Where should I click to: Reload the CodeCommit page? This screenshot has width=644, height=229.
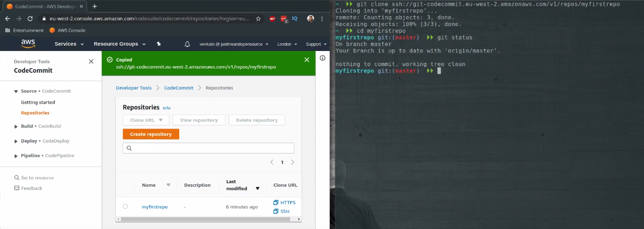(x=30, y=18)
